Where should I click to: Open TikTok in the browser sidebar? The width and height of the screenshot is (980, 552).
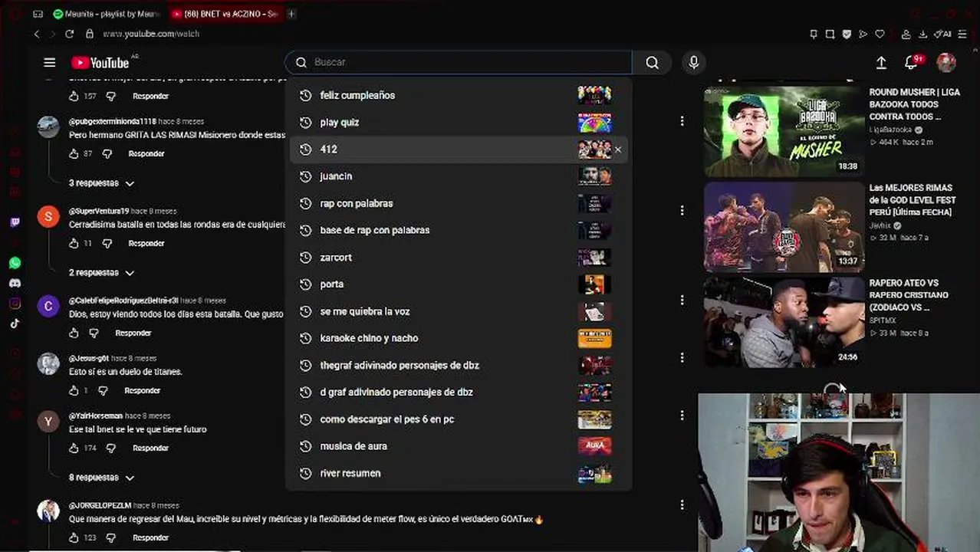coord(15,324)
